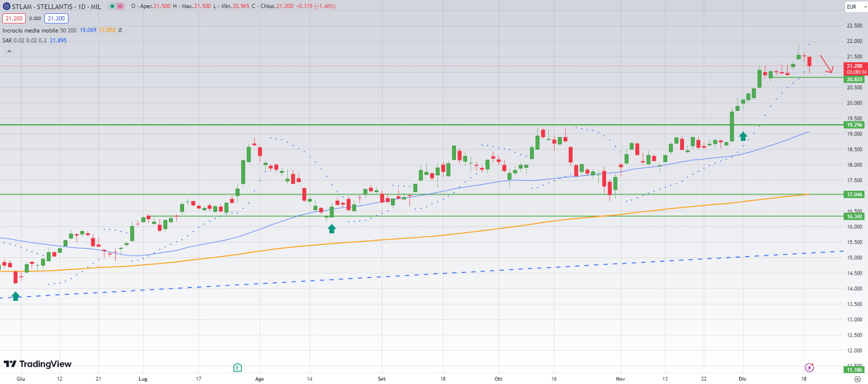This screenshot has width=868, height=384.
Task: Click the Stellantis symbol logo icon
Action: pyautogui.click(x=6, y=6)
